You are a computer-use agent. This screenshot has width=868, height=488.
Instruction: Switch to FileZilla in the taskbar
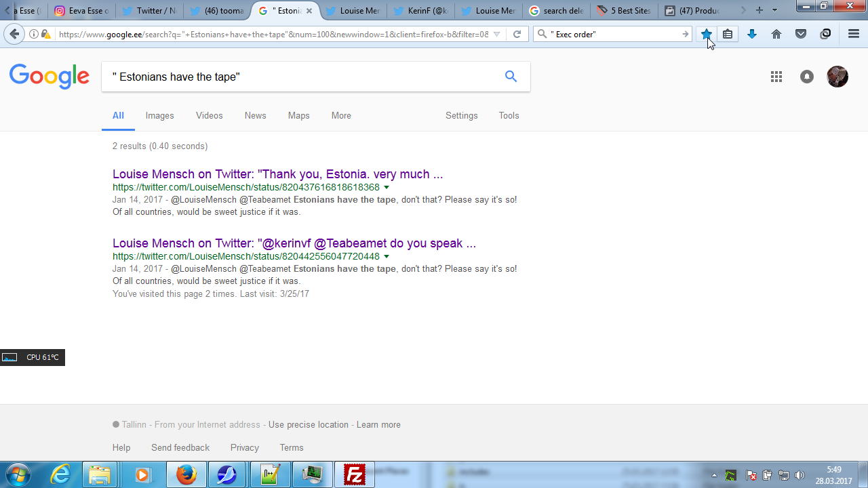coord(354,474)
